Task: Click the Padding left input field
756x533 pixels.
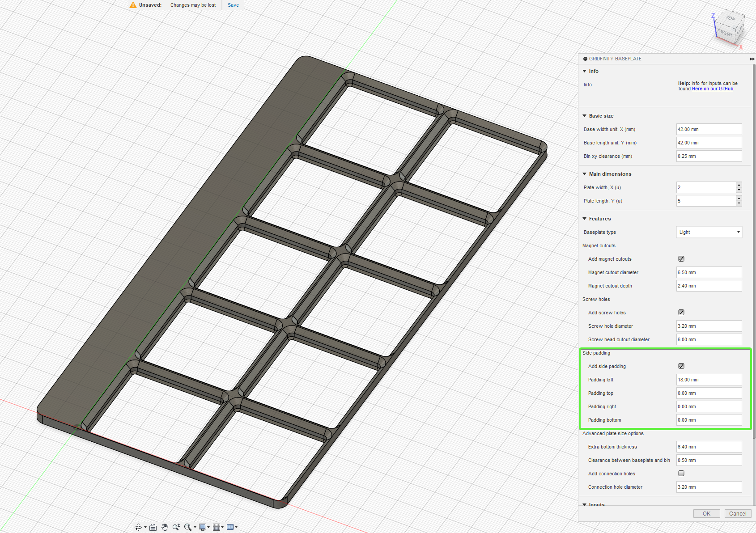Action: point(709,380)
